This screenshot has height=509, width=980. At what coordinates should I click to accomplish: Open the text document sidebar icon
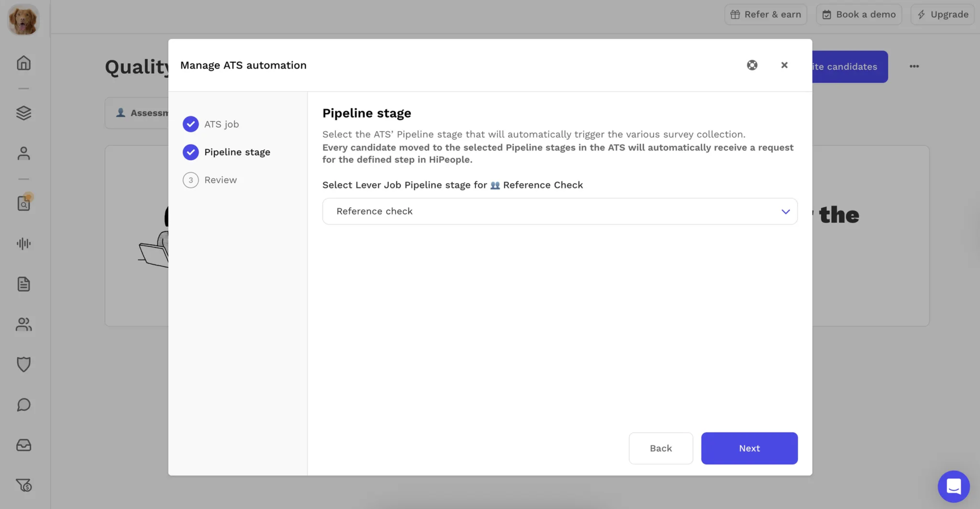coord(24,284)
